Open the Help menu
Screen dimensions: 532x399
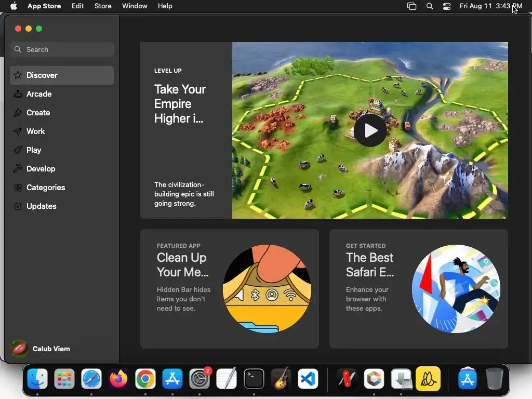point(165,6)
